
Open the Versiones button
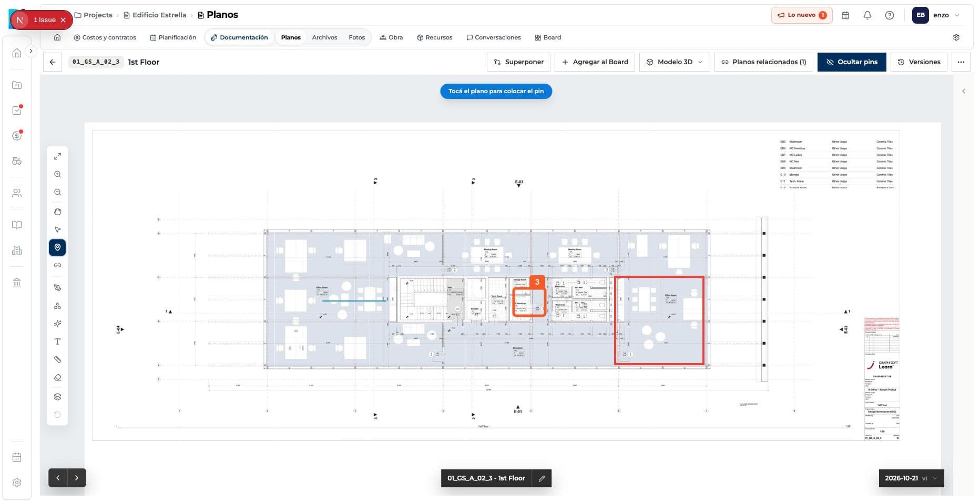coord(919,62)
